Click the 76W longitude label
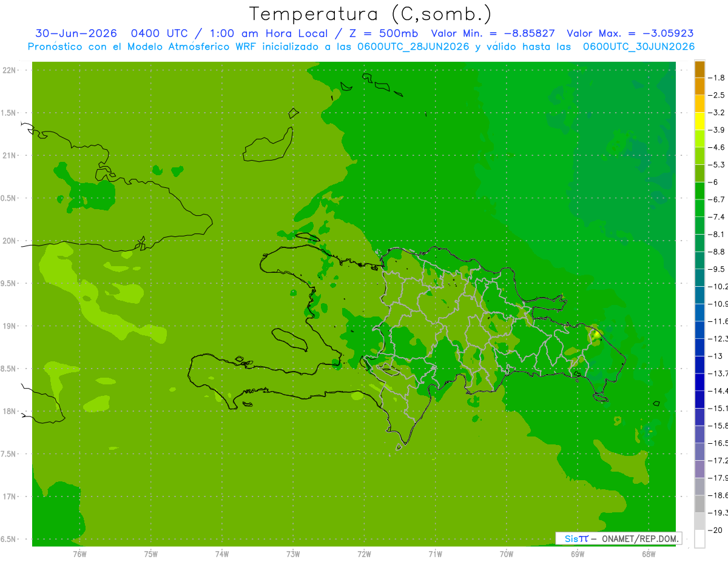 pos(79,554)
